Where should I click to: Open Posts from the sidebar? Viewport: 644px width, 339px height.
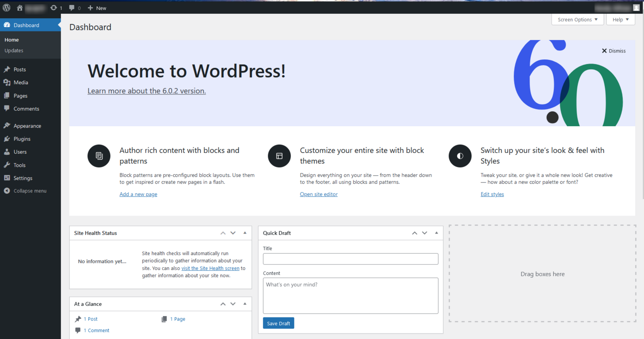(x=20, y=70)
